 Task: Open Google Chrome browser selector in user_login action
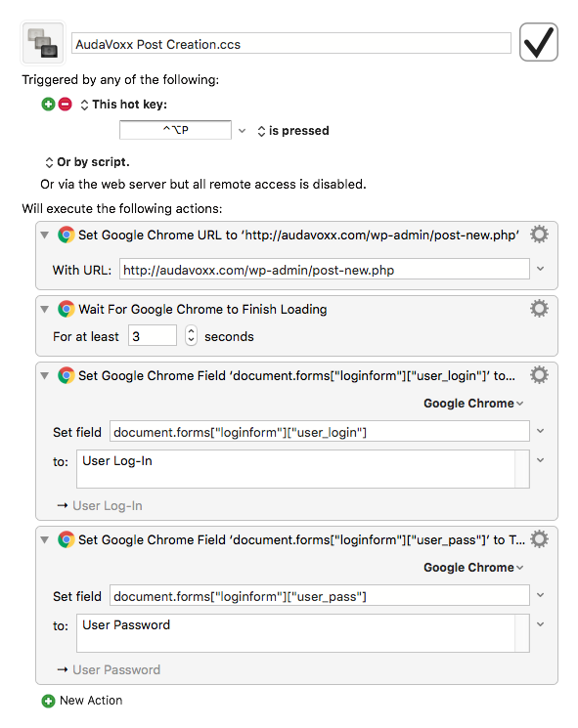click(x=473, y=403)
